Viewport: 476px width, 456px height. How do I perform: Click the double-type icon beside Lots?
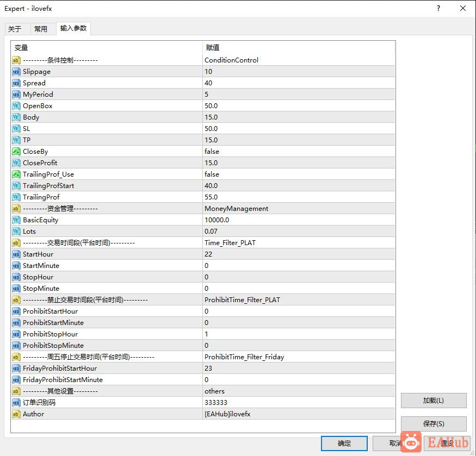[x=16, y=231]
